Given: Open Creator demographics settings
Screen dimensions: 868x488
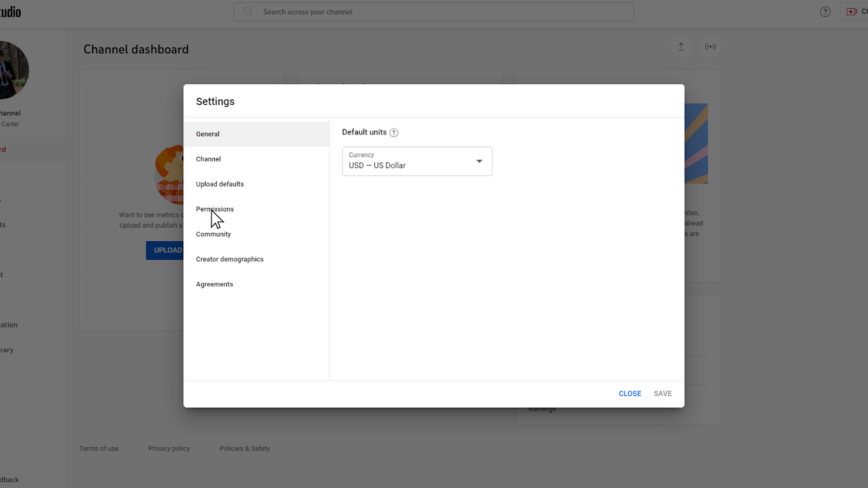Looking at the screenshot, I should 229,259.
